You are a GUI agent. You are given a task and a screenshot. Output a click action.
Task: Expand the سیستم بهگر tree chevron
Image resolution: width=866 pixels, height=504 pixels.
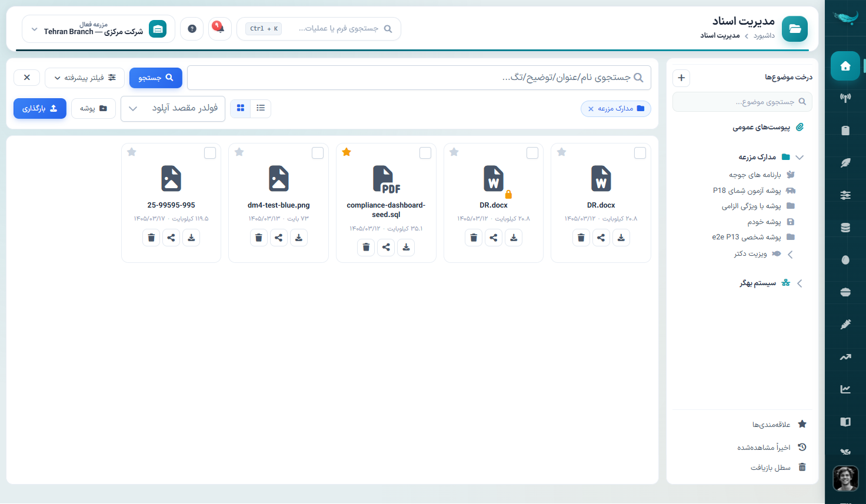[800, 283]
